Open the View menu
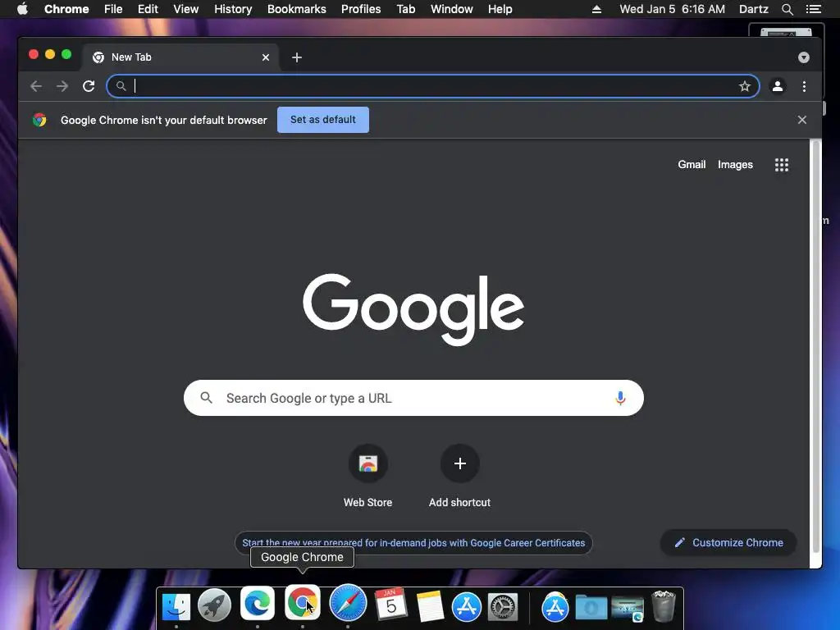This screenshot has width=840, height=630. coord(186,9)
